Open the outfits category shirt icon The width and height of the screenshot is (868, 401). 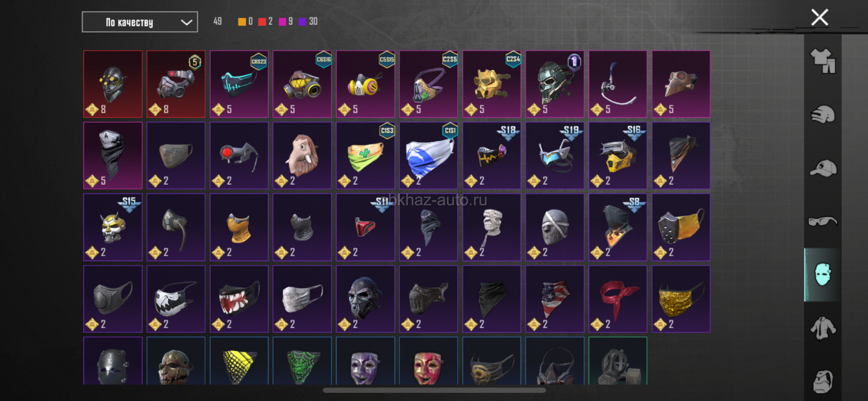823,61
